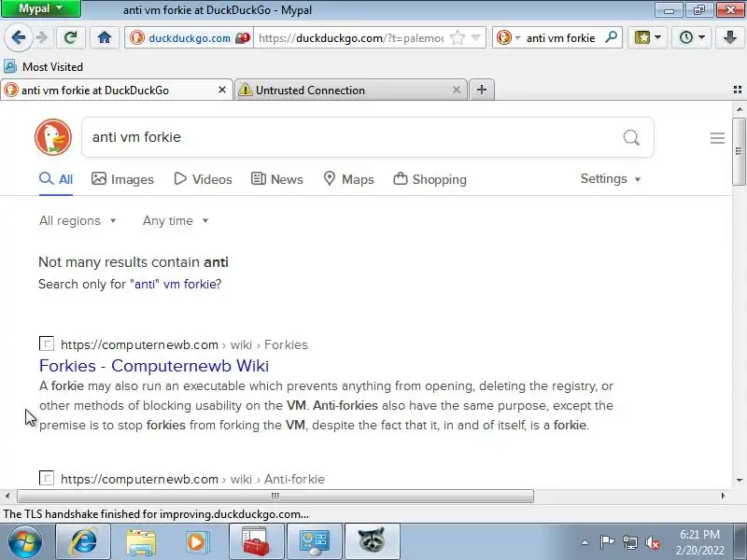Screen dimensions: 747x560
Task: Open the Most Visited bookmarks folder
Action: 43,66
